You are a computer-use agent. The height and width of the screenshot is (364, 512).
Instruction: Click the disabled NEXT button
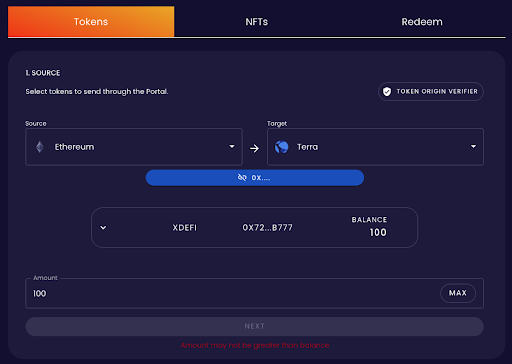click(x=254, y=326)
